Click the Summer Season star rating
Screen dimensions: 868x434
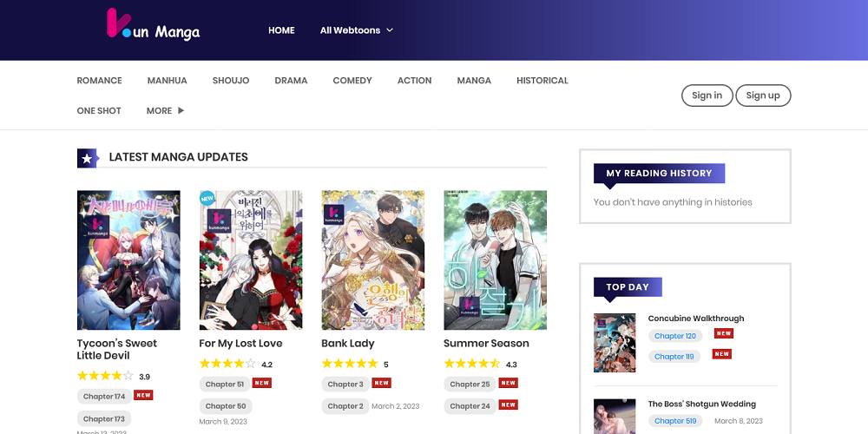(472, 364)
